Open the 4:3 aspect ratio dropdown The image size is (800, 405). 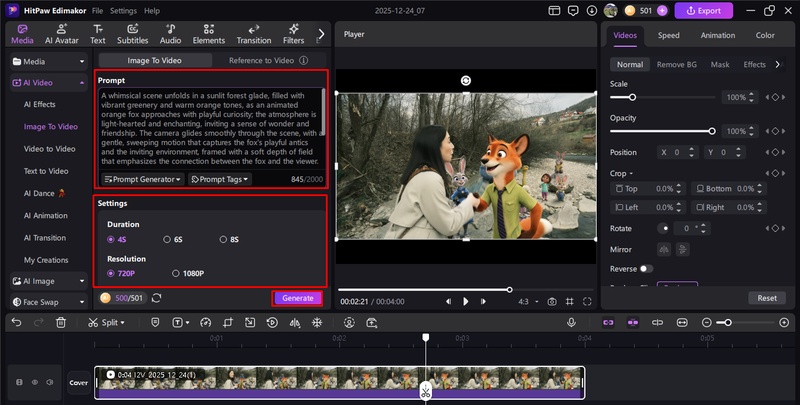pos(529,301)
